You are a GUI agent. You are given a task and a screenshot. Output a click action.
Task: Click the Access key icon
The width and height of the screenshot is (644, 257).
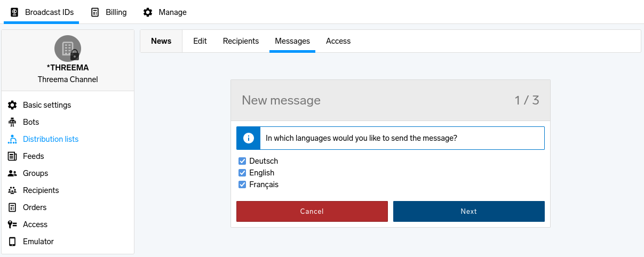click(x=12, y=224)
